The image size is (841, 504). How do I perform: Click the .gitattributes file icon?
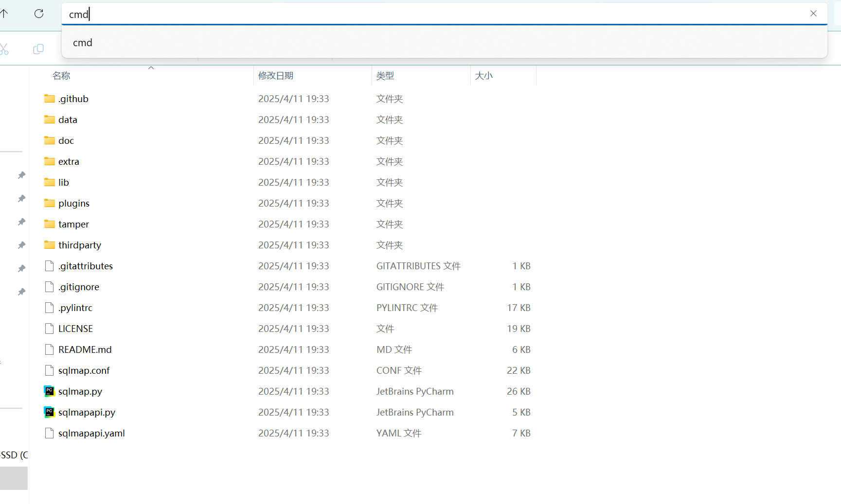[x=49, y=266]
